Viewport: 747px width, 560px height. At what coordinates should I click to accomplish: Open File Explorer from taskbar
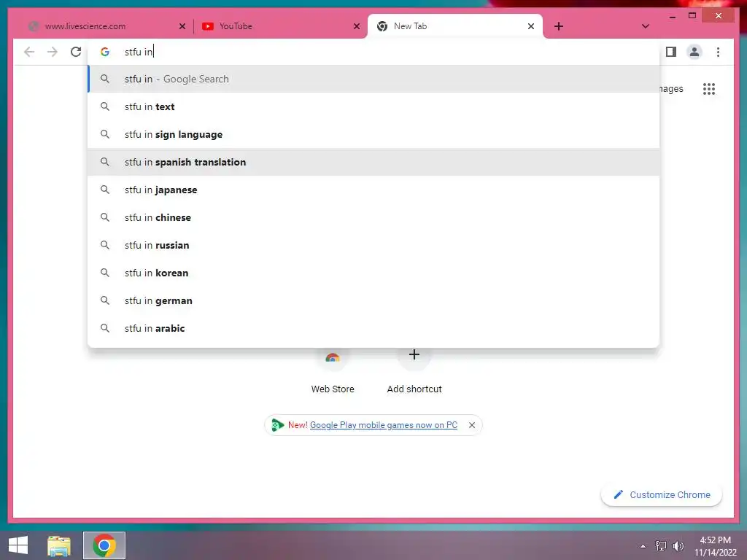[x=59, y=545]
